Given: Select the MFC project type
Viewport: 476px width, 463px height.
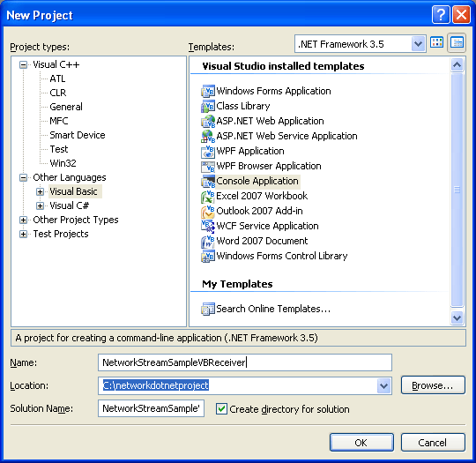Looking at the screenshot, I should [59, 121].
